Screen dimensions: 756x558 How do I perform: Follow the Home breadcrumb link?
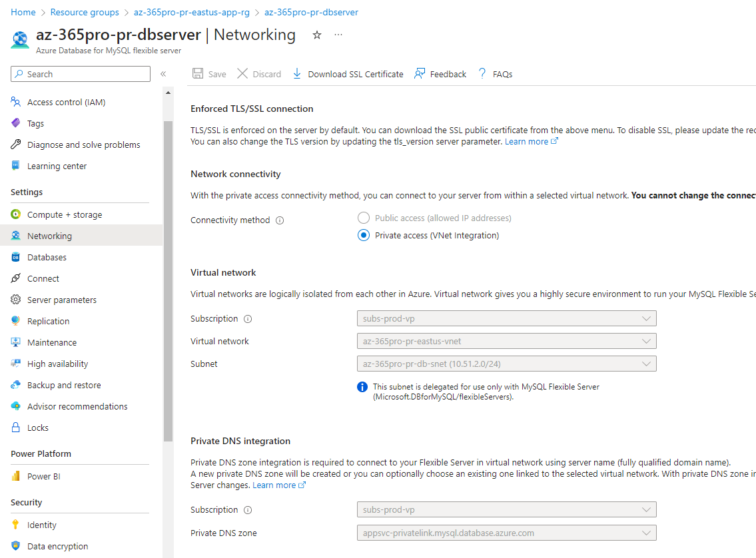tap(23, 12)
